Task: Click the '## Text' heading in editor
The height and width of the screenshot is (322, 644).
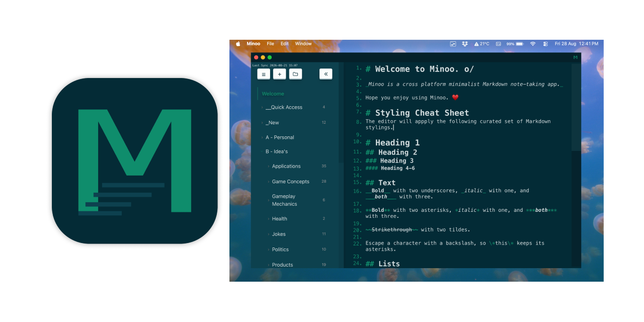Action: [380, 183]
